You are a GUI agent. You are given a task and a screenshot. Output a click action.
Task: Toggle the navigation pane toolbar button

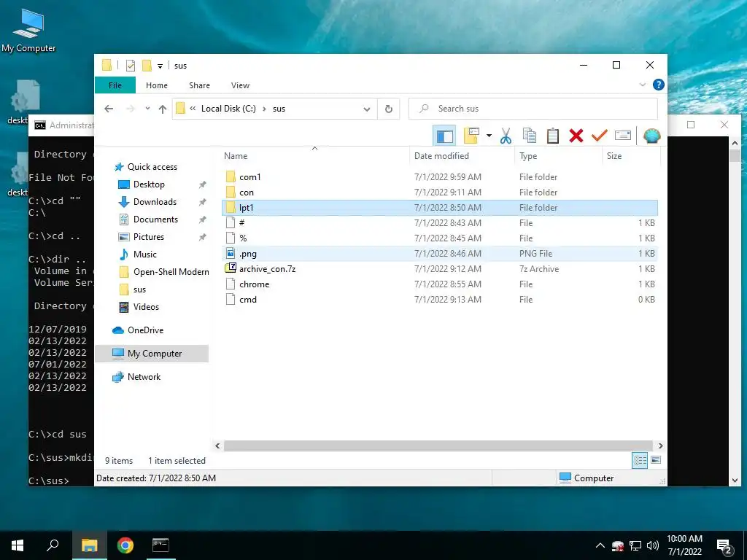click(x=444, y=136)
